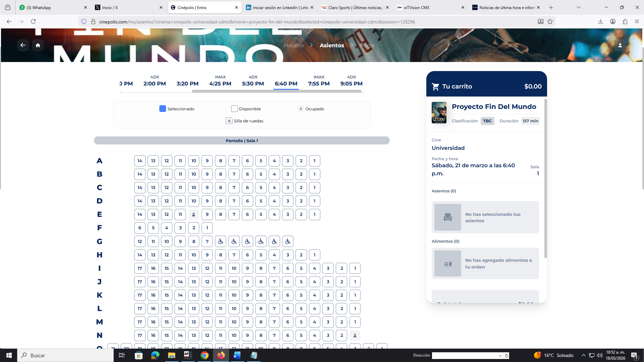
Task: Expand the Dirección toolbar dropdown arrow
Action: pyautogui.click(x=500, y=356)
